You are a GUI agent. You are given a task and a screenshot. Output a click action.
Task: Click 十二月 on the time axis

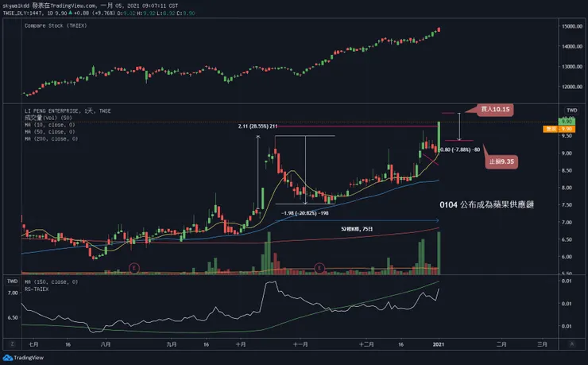[366, 344]
